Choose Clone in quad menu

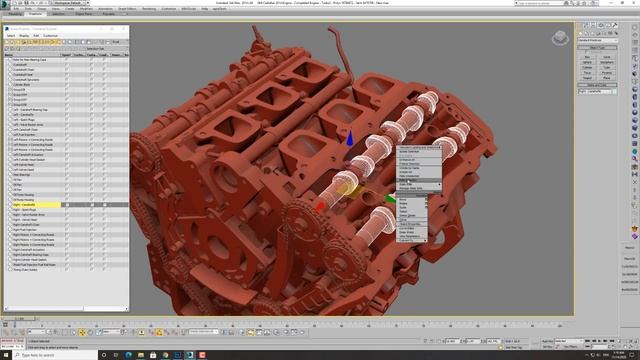pos(411,220)
